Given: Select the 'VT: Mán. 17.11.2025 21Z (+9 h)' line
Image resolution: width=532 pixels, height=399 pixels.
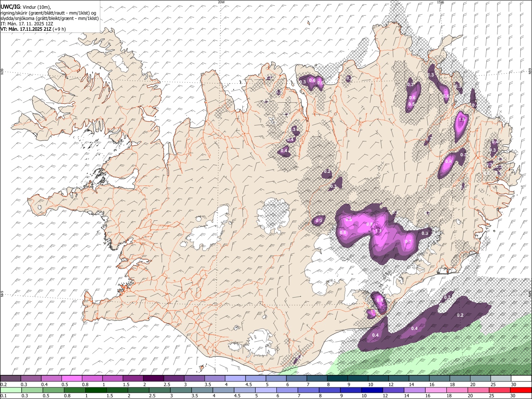Looking at the screenshot, I should pos(33,29).
